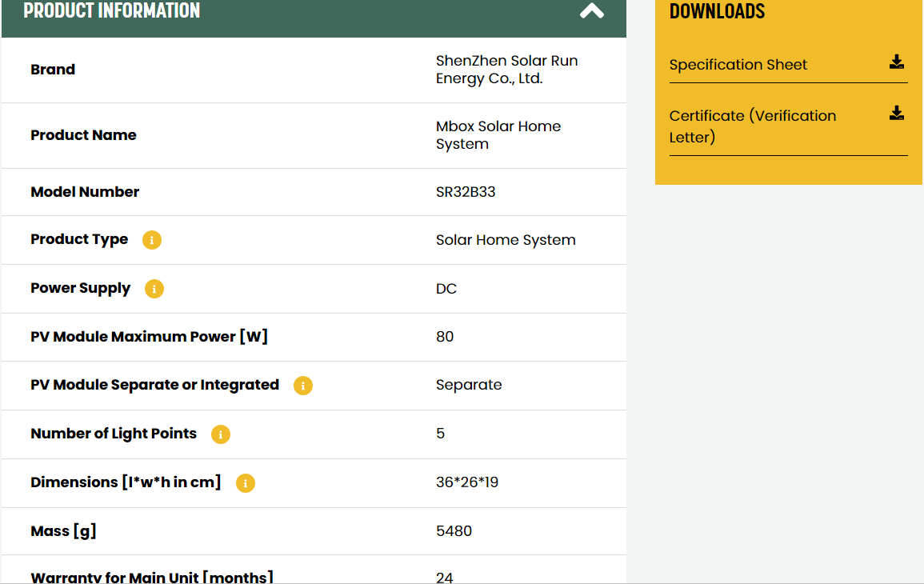Click info icon beside PV Module Separate or Integrated

pyautogui.click(x=303, y=386)
